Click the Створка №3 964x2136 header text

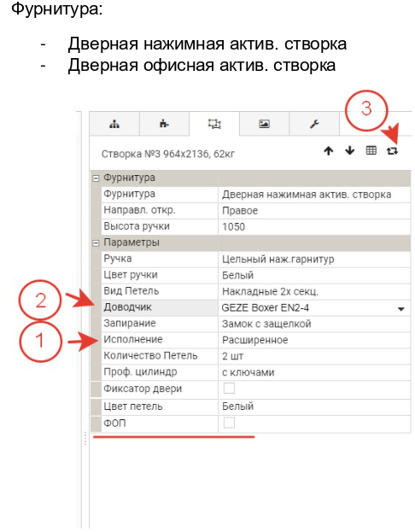pos(168,154)
